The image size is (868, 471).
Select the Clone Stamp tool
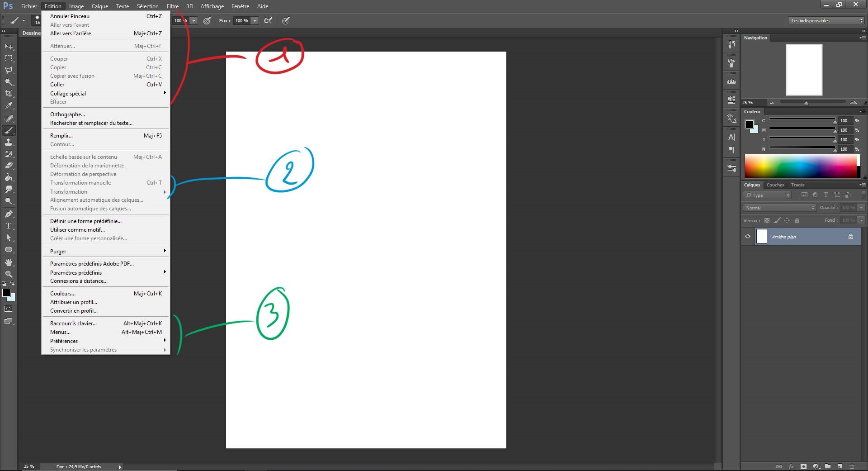[8, 143]
